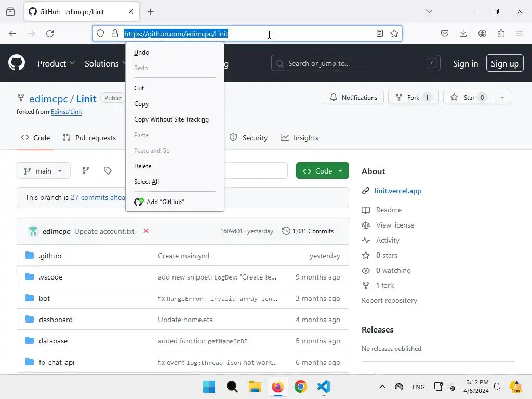Switch to the Code repository tab

[x=35, y=138]
